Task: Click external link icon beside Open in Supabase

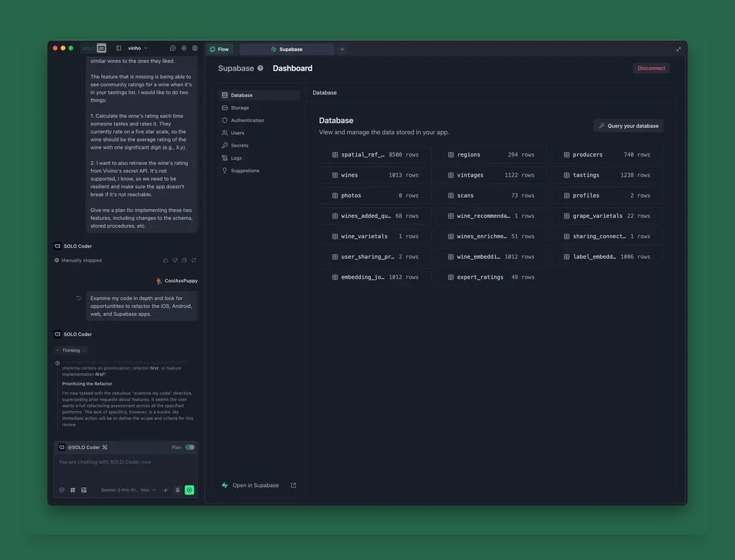Action: [293, 485]
